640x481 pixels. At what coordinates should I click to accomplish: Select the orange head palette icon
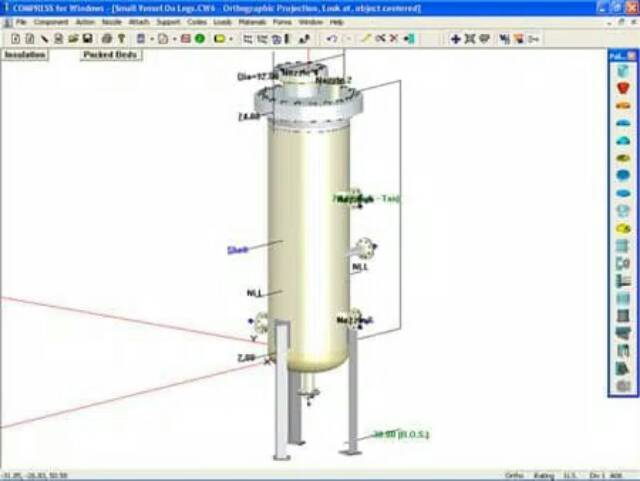[x=623, y=106]
